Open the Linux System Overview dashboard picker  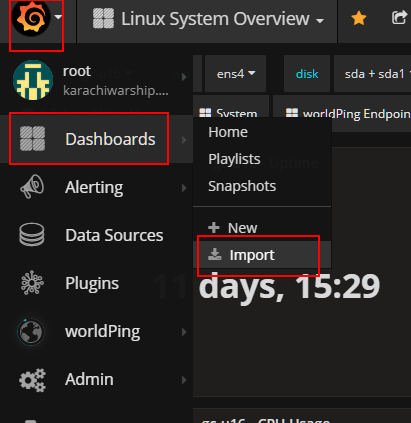(208, 19)
